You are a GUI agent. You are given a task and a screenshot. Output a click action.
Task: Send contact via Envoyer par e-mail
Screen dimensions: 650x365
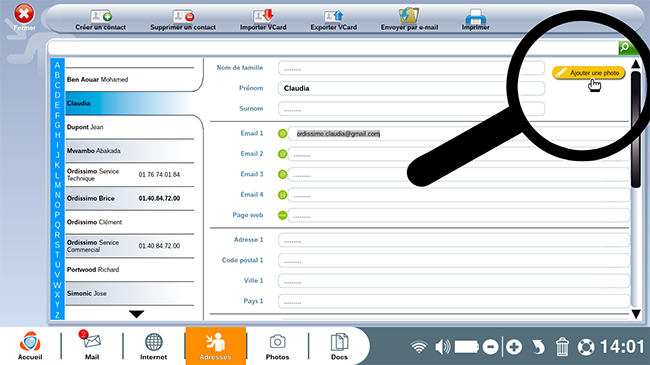tap(409, 20)
